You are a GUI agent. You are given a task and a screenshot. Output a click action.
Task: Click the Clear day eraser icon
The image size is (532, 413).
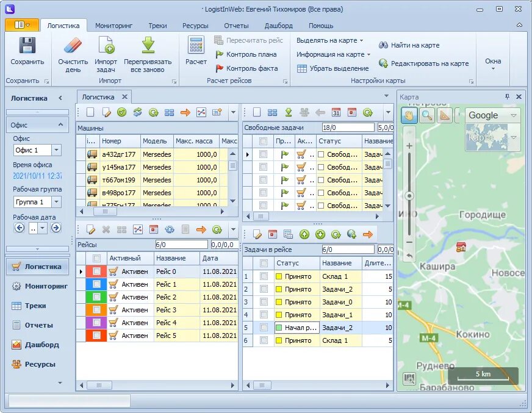click(x=73, y=45)
